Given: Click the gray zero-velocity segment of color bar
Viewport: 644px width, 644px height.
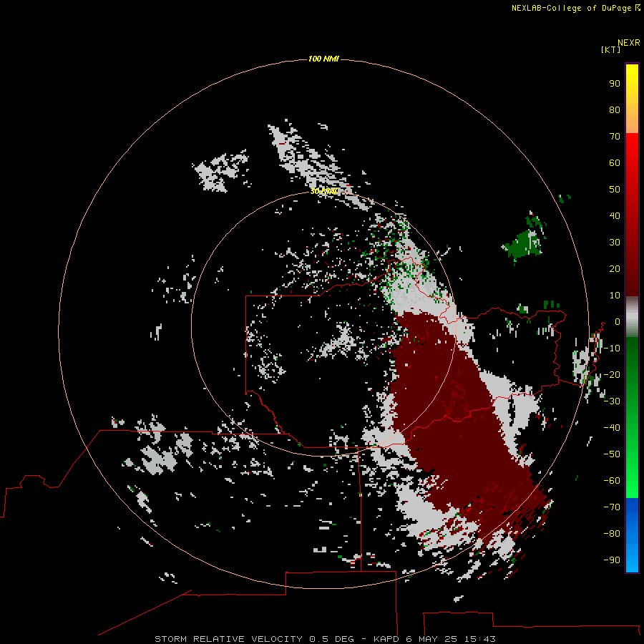Looking at the screenshot, I should 632,317.
